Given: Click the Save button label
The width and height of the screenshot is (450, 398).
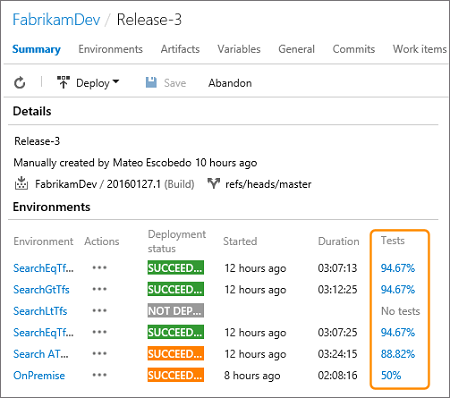Looking at the screenshot, I should click(x=175, y=83).
